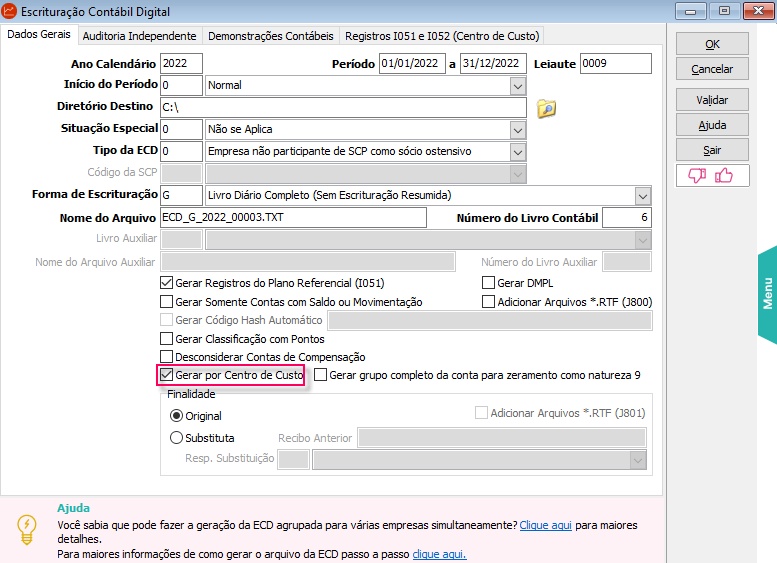Image resolution: width=777 pixels, height=563 pixels.
Task: Click the Situação Especial code field
Action: [x=181, y=129]
